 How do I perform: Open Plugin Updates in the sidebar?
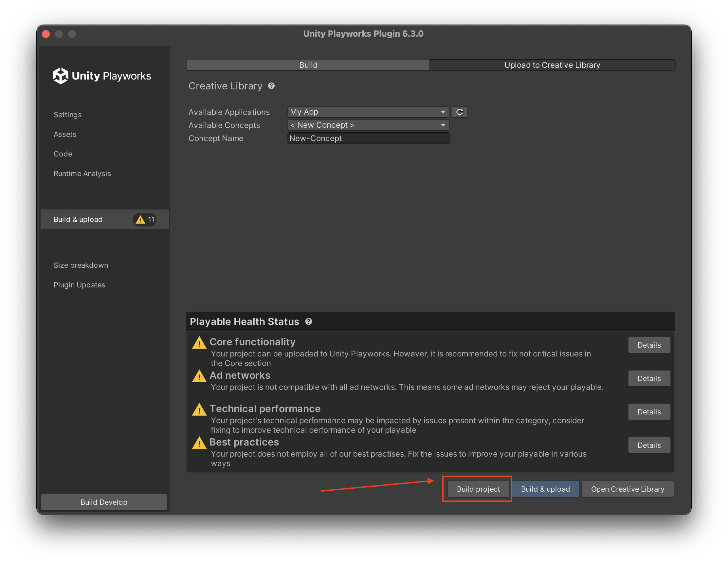point(79,285)
